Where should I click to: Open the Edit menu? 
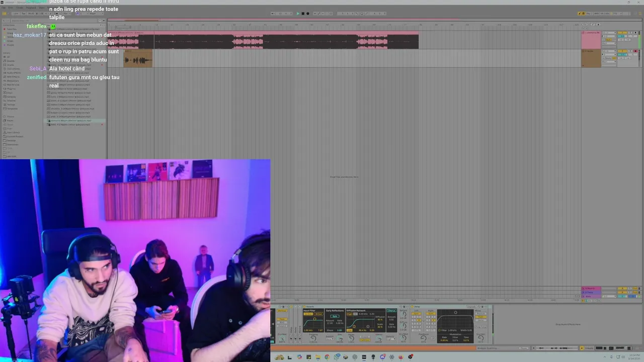pos(11,8)
